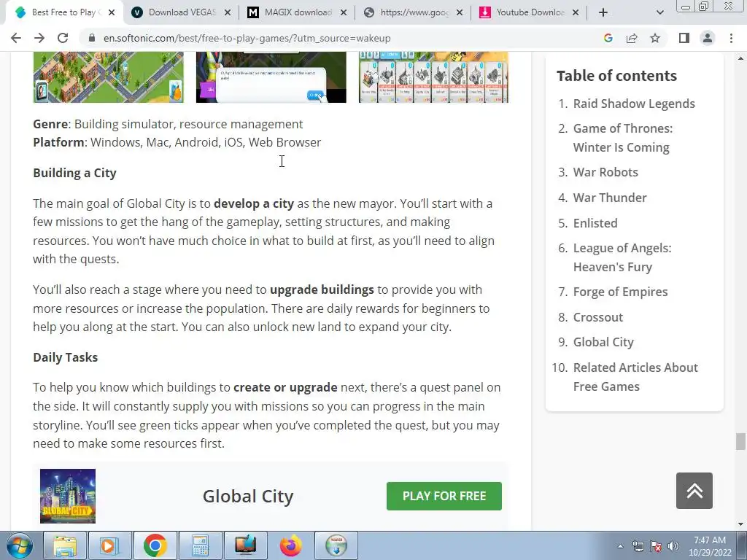Click the Global City game logo
747x560 pixels.
click(68, 496)
